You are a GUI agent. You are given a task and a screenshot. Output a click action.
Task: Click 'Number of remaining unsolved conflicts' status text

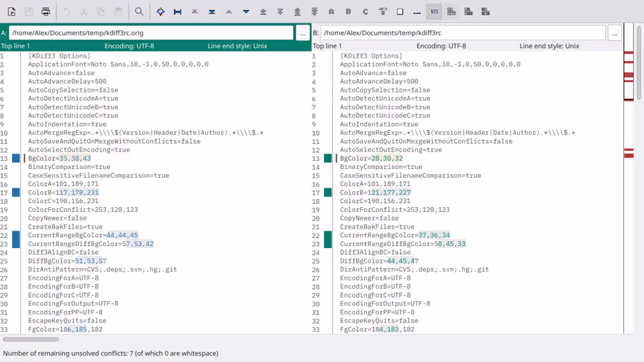(x=111, y=353)
